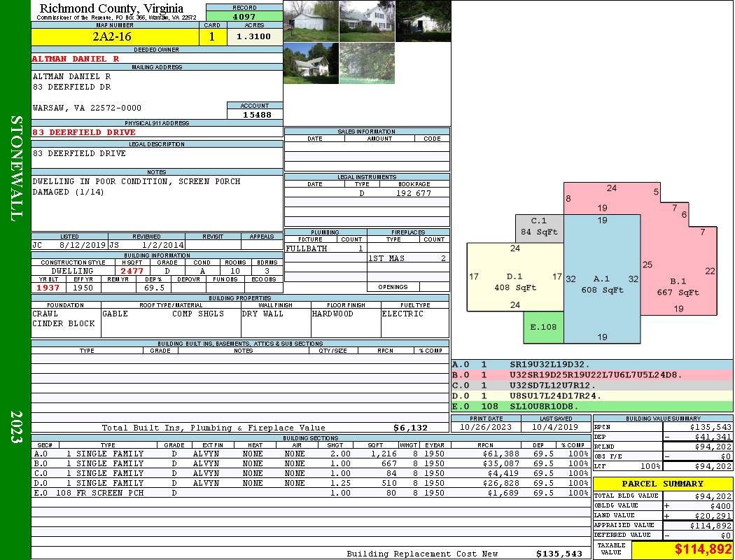
Task: Click the 83 DEERFIELD DRIVE physical address
Action: (x=84, y=132)
